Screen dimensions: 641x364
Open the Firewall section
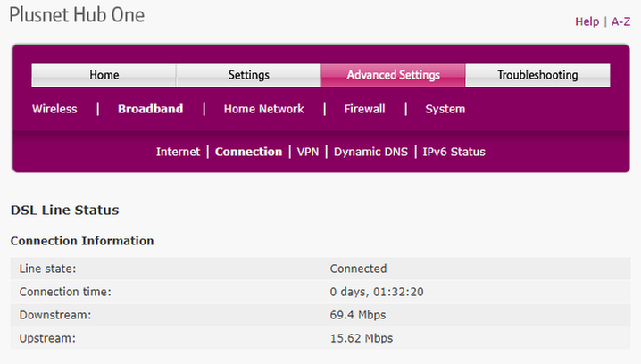[364, 109]
